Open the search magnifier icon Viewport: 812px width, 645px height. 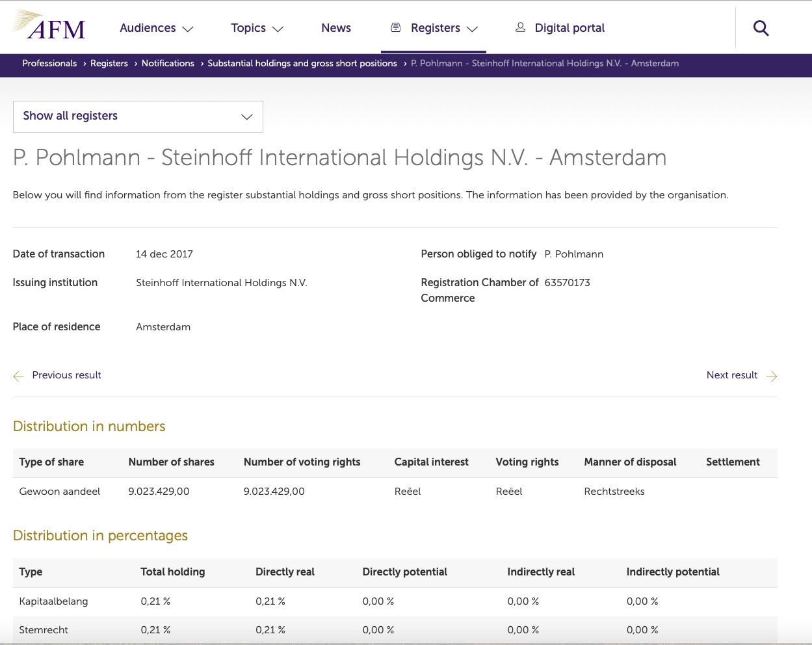pyautogui.click(x=761, y=28)
